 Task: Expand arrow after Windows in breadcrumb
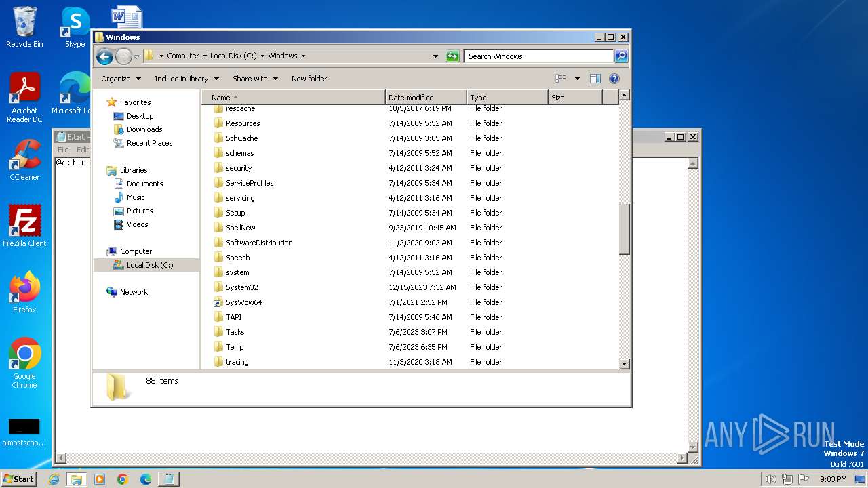pos(303,56)
